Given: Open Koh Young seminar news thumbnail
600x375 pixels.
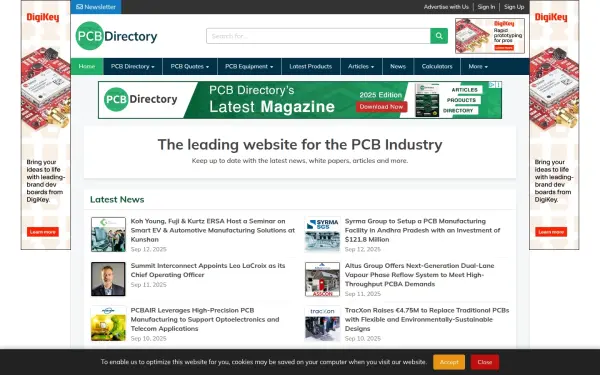Looking at the screenshot, I should click(x=108, y=234).
